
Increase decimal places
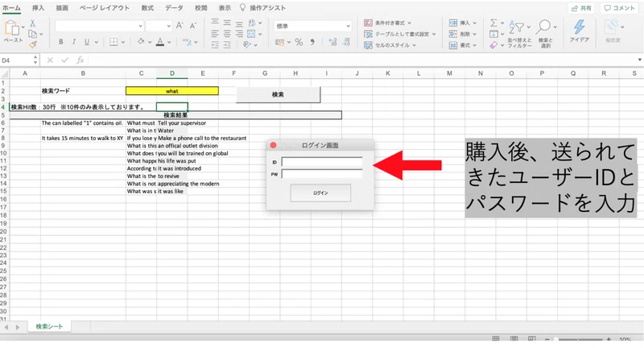332,42
